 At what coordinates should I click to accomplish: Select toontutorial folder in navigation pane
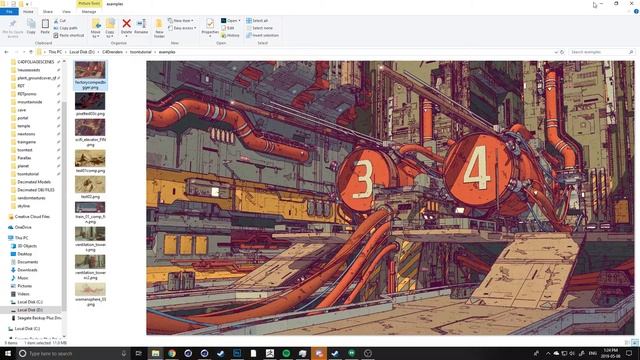point(28,174)
